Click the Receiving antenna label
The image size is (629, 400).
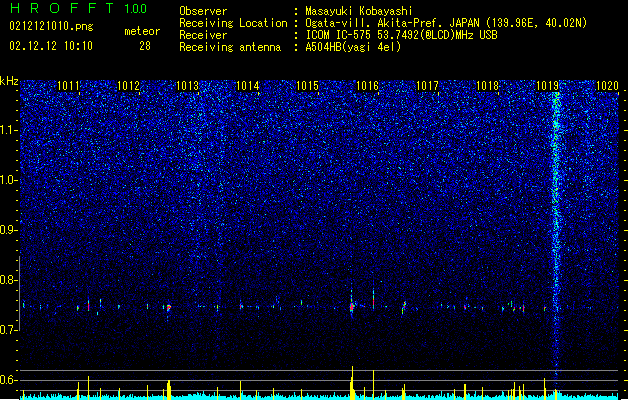coord(230,47)
